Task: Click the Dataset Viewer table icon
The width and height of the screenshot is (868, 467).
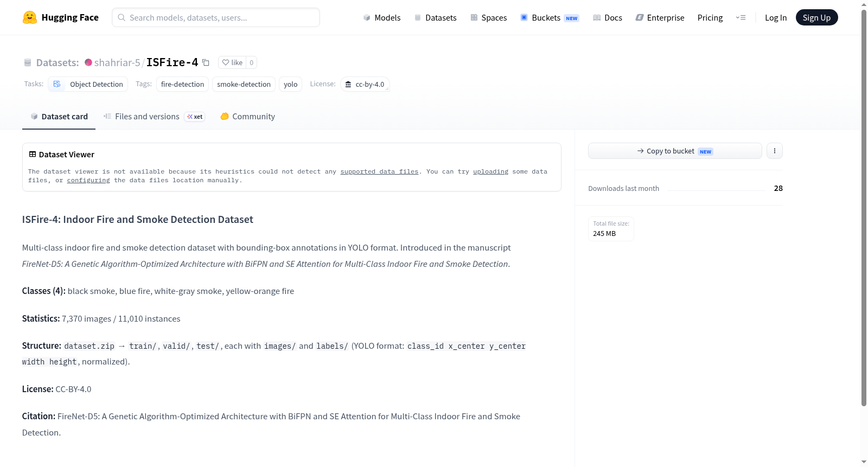Action: [x=33, y=154]
